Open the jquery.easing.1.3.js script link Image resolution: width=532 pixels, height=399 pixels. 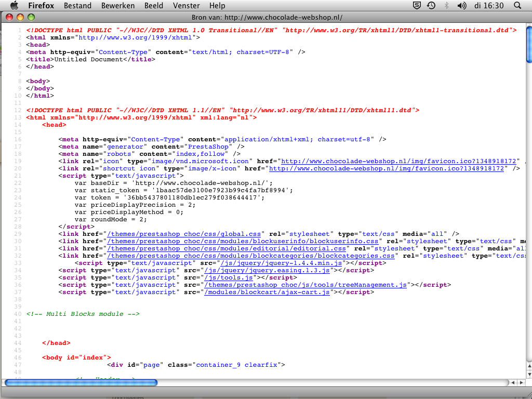click(267, 270)
